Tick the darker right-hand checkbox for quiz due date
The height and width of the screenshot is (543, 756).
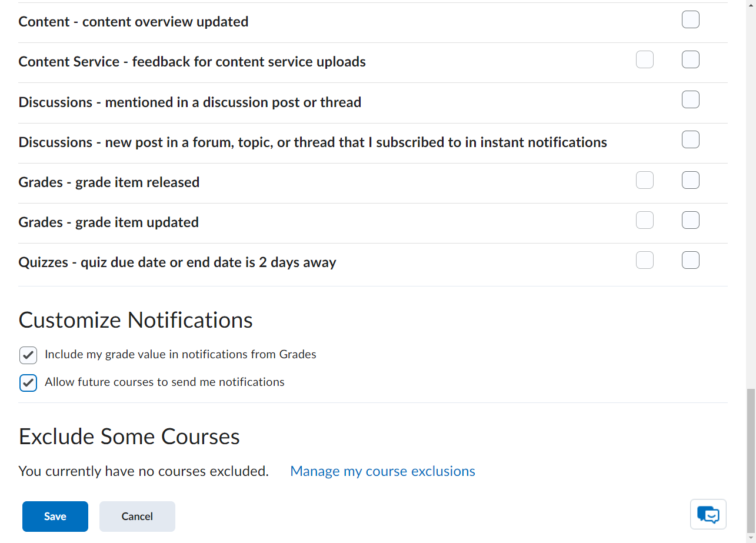[691, 260]
